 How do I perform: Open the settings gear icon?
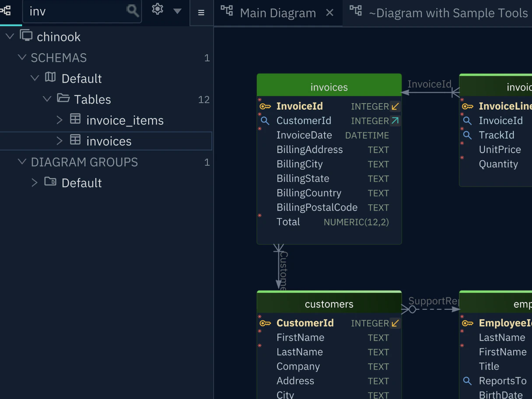(x=157, y=9)
